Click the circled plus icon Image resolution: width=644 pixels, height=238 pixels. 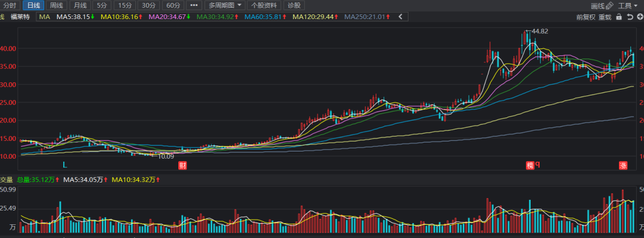(640, 17)
